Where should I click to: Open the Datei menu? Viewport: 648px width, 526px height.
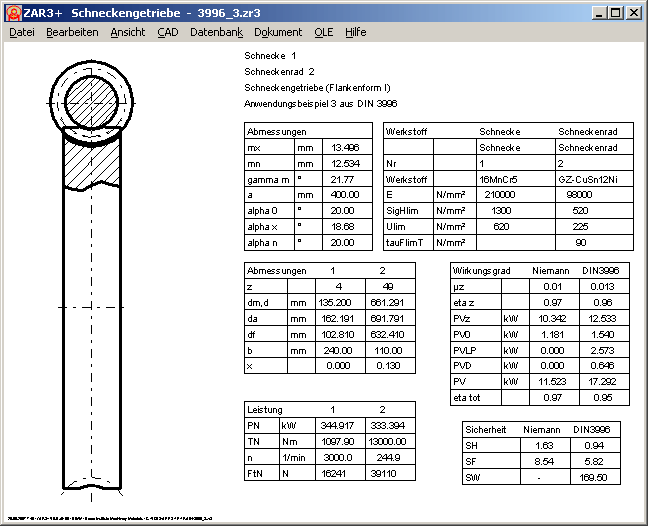click(x=22, y=32)
